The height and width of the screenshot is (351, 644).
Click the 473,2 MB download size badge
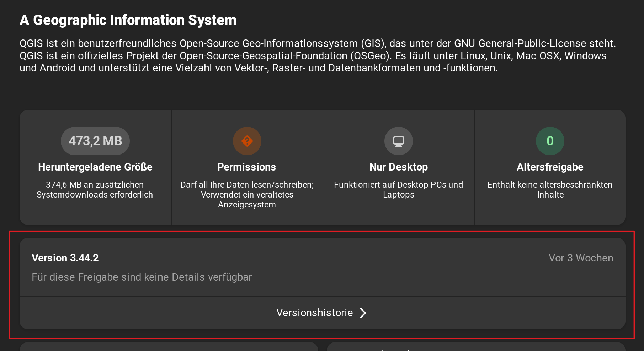click(x=95, y=141)
